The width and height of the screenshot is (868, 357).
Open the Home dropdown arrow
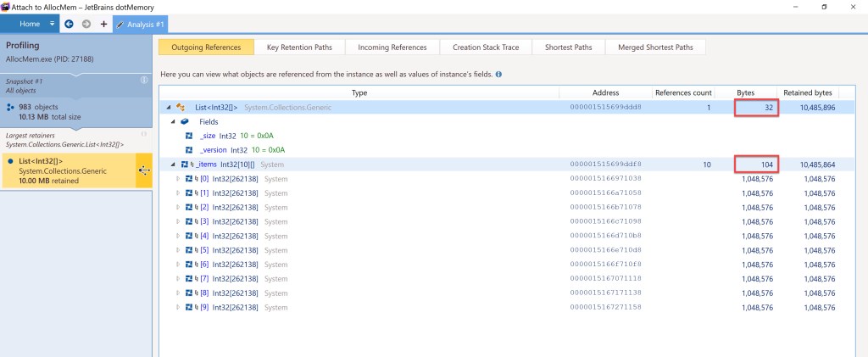(53, 24)
